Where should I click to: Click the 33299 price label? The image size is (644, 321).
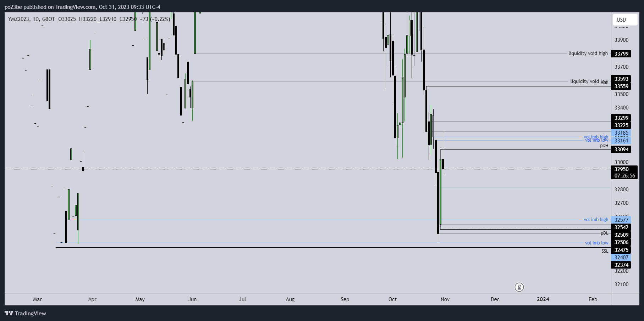pos(621,118)
